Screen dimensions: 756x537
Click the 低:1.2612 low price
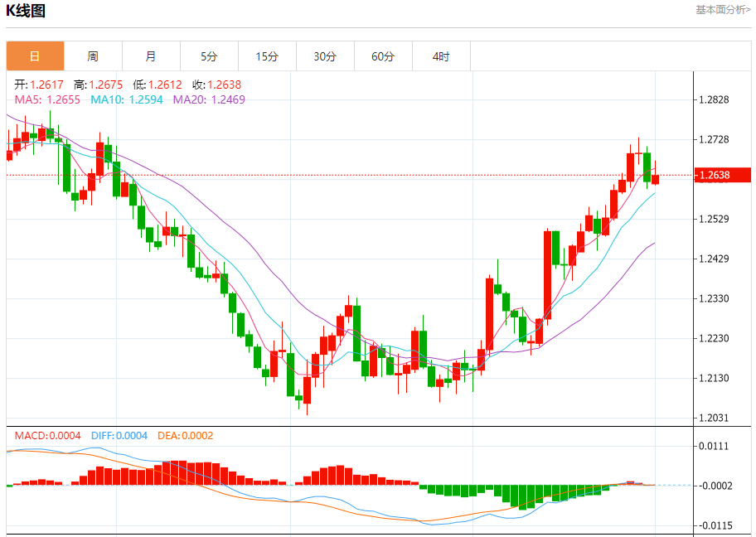coord(157,85)
